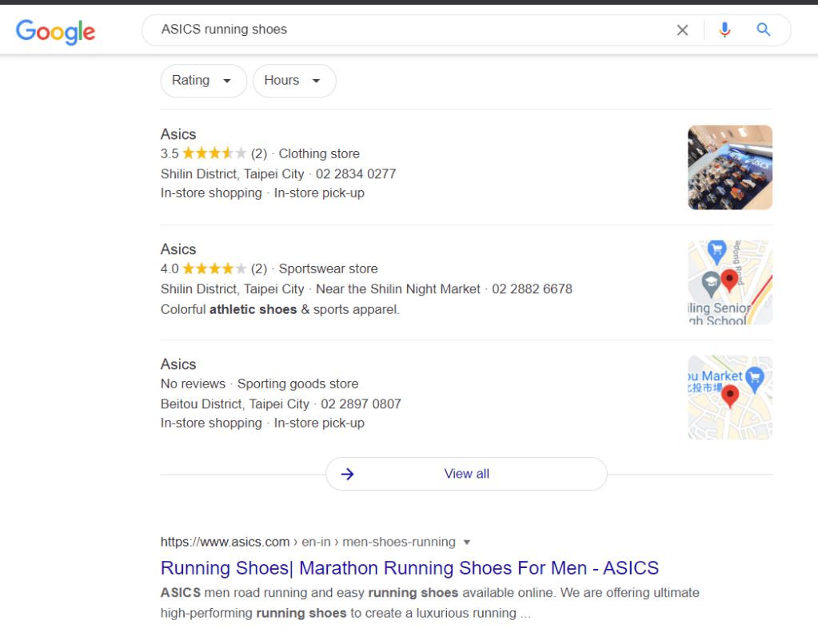
Task: Start voice search with the microphone icon
Action: click(724, 30)
